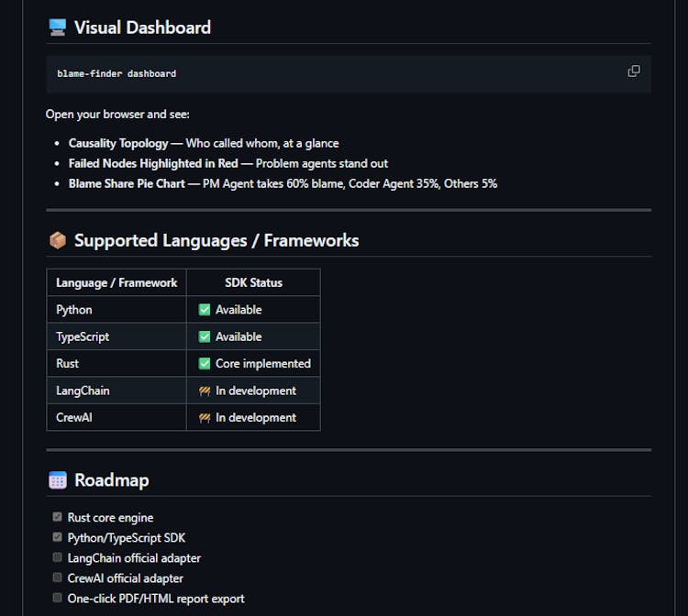Click the computer emoji beside Visual Dashboard
The image size is (688, 616).
pyautogui.click(x=57, y=27)
